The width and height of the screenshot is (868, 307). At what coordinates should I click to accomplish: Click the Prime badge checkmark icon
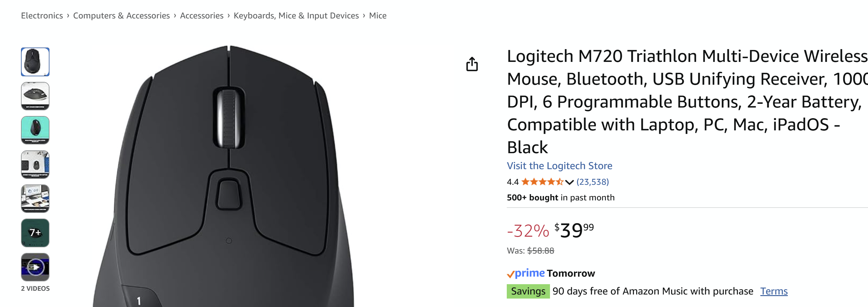[512, 273]
